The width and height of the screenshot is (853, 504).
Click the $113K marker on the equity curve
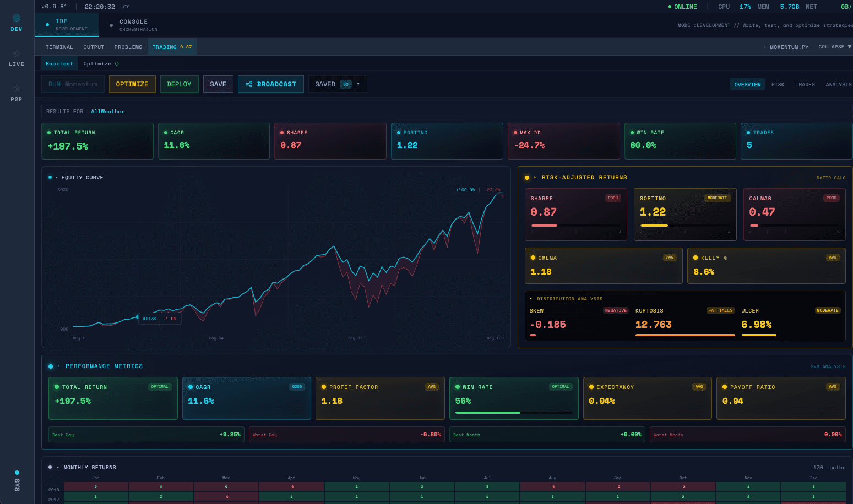pos(149,318)
